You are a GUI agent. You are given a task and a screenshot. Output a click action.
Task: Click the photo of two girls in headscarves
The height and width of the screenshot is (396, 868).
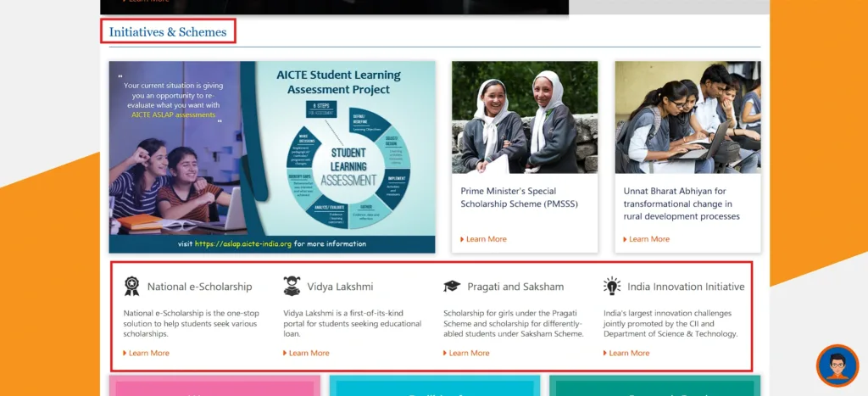525,117
